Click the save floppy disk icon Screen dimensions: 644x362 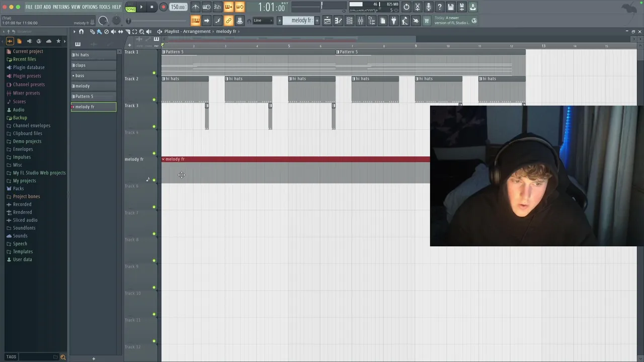coord(451,7)
